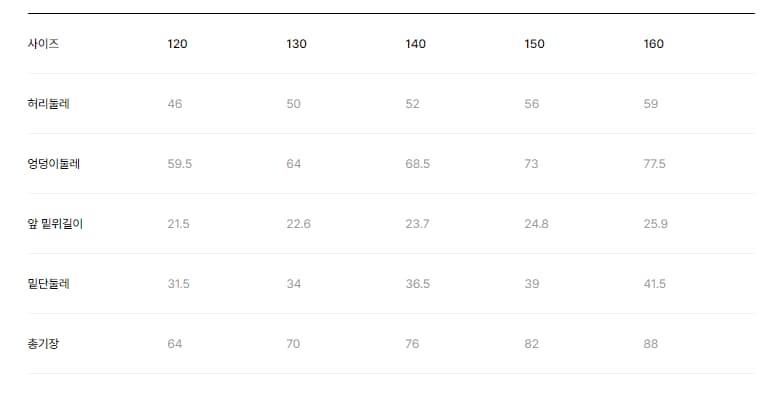Select hip value 68.5 for size 140

click(417, 164)
